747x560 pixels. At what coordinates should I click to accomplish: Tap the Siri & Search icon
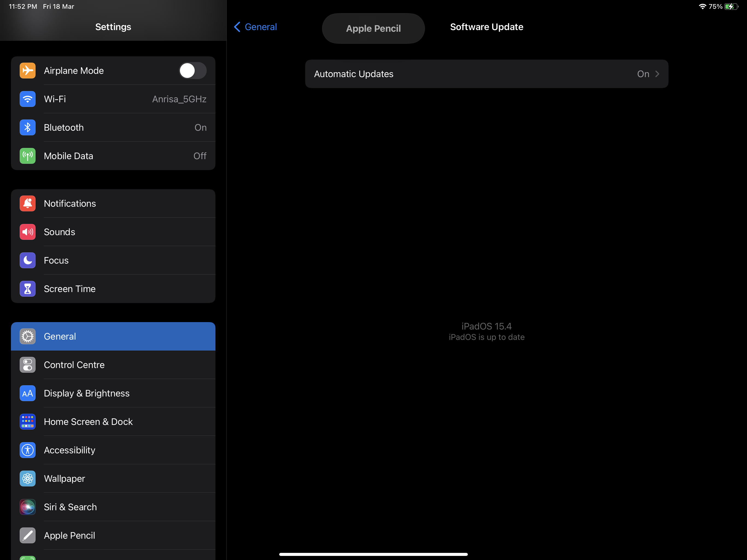tap(27, 507)
